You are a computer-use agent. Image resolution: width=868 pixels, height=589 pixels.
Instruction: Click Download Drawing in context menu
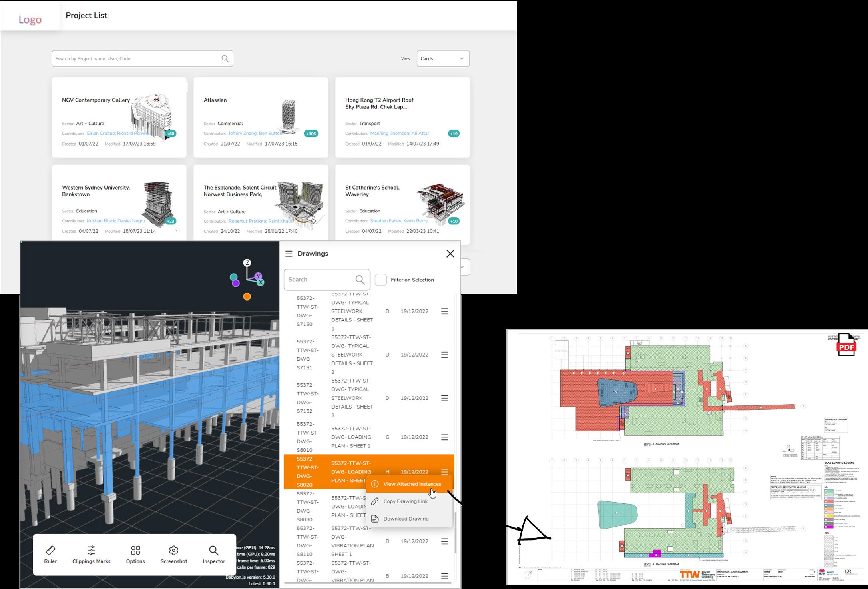pyautogui.click(x=406, y=519)
